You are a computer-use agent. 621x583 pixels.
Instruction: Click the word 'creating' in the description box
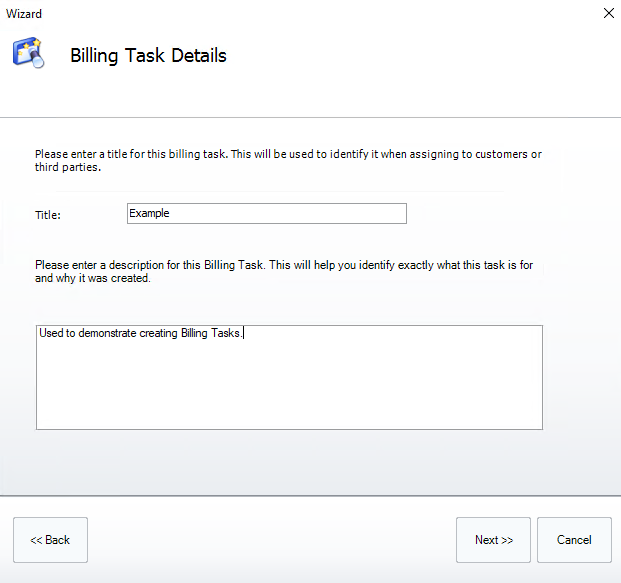[x=158, y=333]
